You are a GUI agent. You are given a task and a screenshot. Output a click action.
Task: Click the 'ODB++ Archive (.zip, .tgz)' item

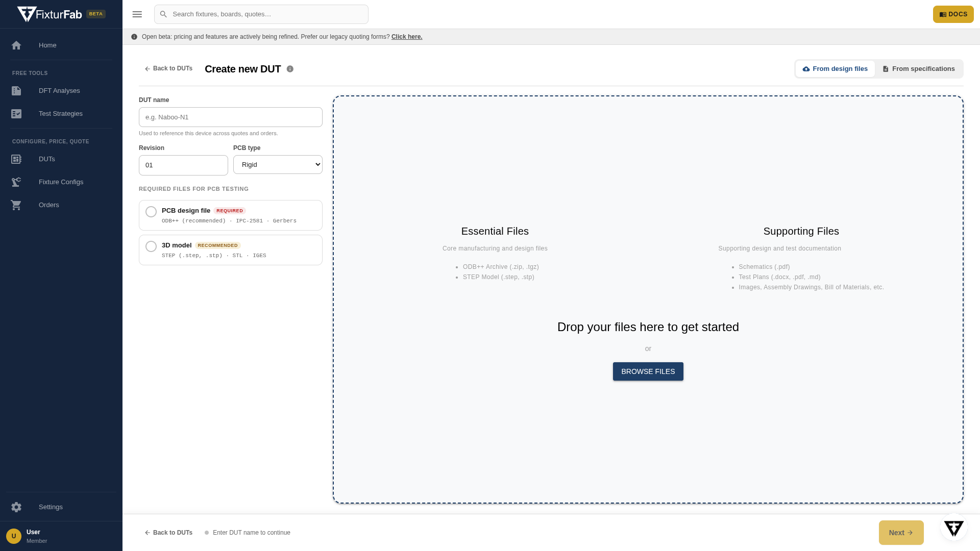(x=501, y=267)
